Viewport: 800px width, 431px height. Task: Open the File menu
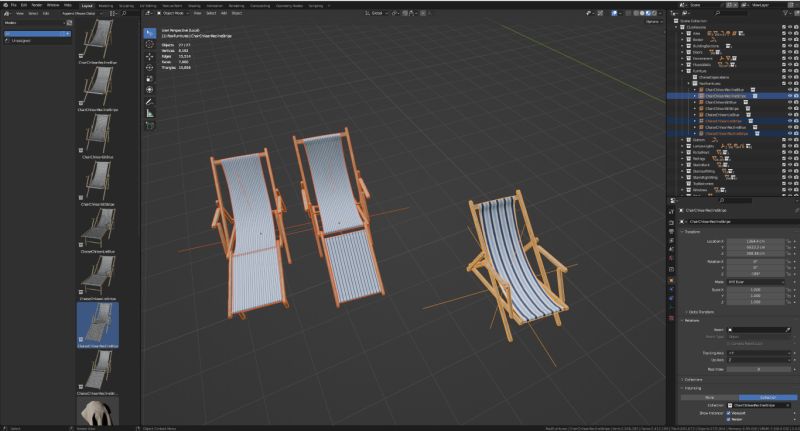pos(14,5)
